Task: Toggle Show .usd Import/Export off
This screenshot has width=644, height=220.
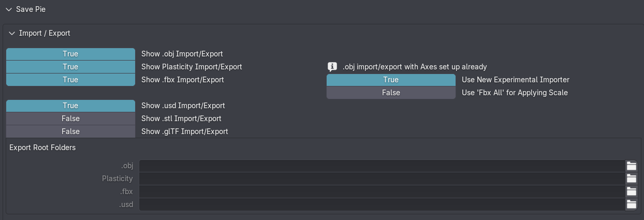Action: click(x=70, y=106)
